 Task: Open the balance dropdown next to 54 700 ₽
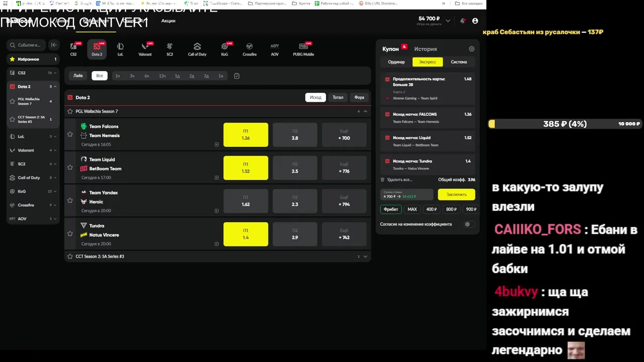click(448, 21)
